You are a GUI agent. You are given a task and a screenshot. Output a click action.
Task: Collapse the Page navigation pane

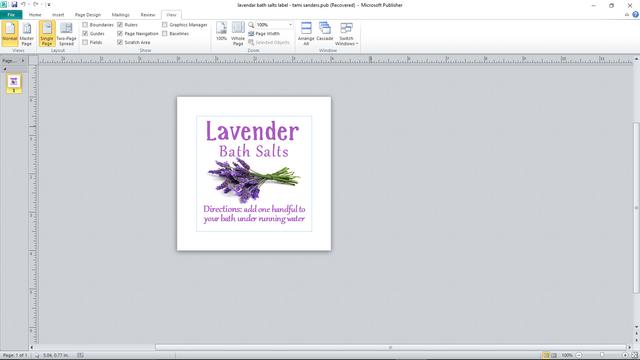point(23,61)
